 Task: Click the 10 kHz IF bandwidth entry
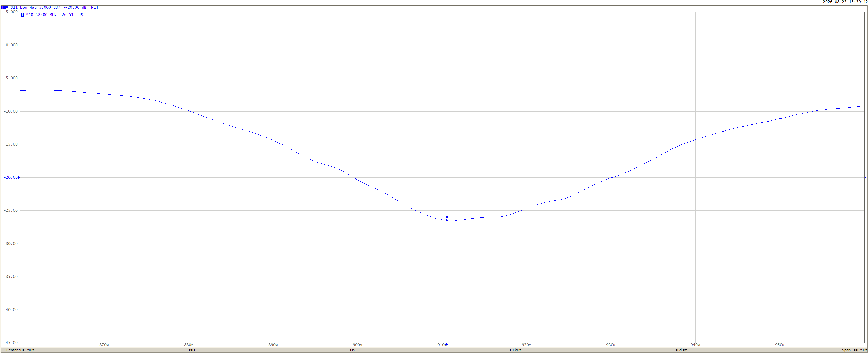[515, 350]
